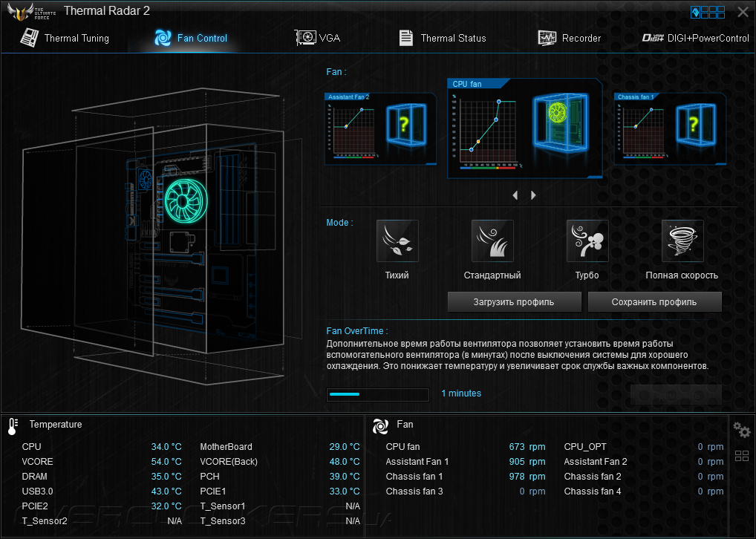Viewport: 756px width, 539px height.
Task: Click the T_Sensor1 label
Action: point(223,506)
